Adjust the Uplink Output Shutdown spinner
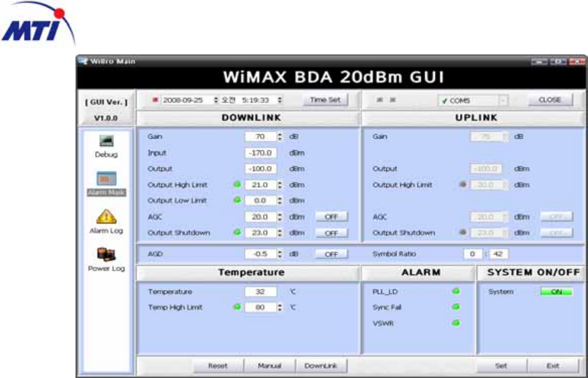Viewport: 588px width, 378px height. coord(505,233)
